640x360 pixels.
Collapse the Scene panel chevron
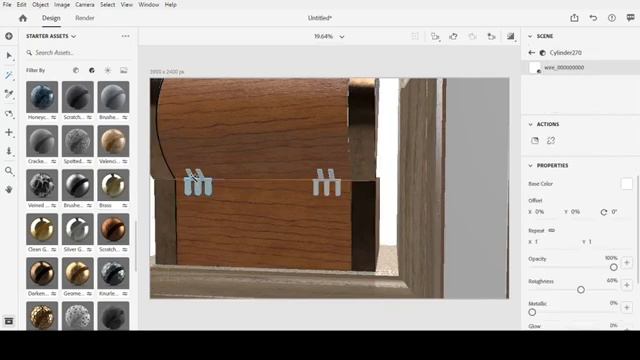click(530, 36)
